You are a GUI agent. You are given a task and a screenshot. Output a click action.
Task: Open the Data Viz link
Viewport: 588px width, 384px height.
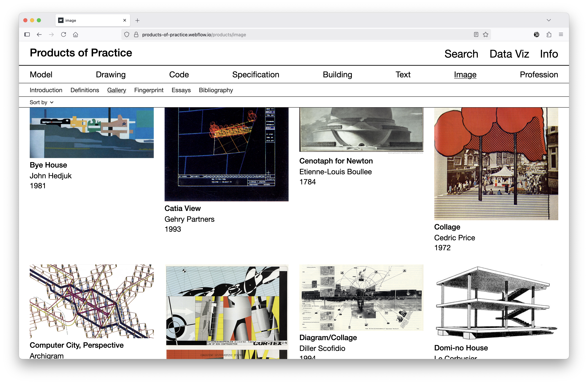(x=509, y=54)
